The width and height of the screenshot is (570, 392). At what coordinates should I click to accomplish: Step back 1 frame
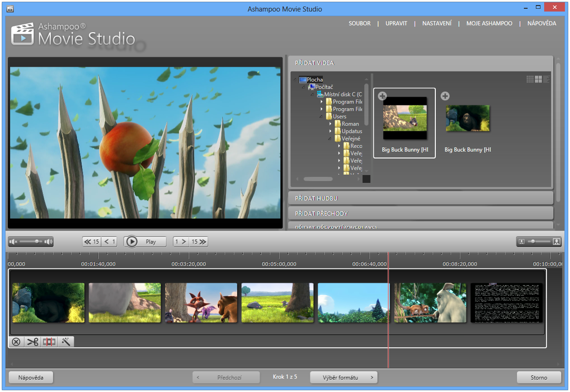pyautogui.click(x=109, y=241)
